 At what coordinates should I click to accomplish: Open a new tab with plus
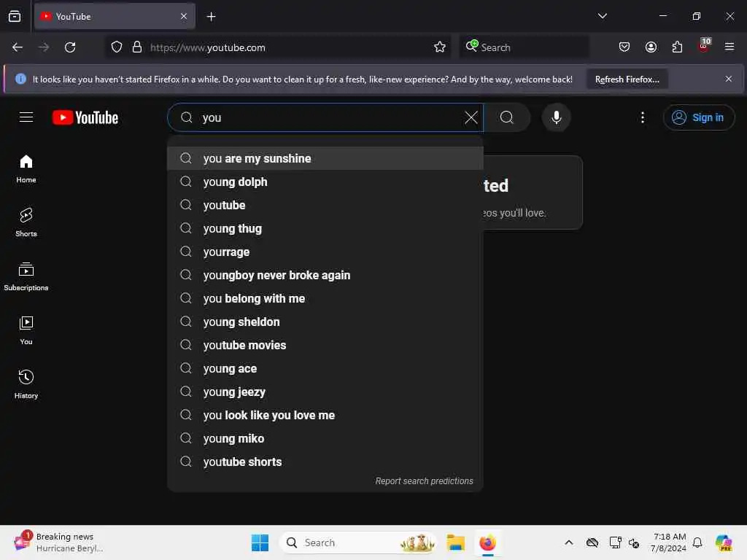tap(211, 17)
